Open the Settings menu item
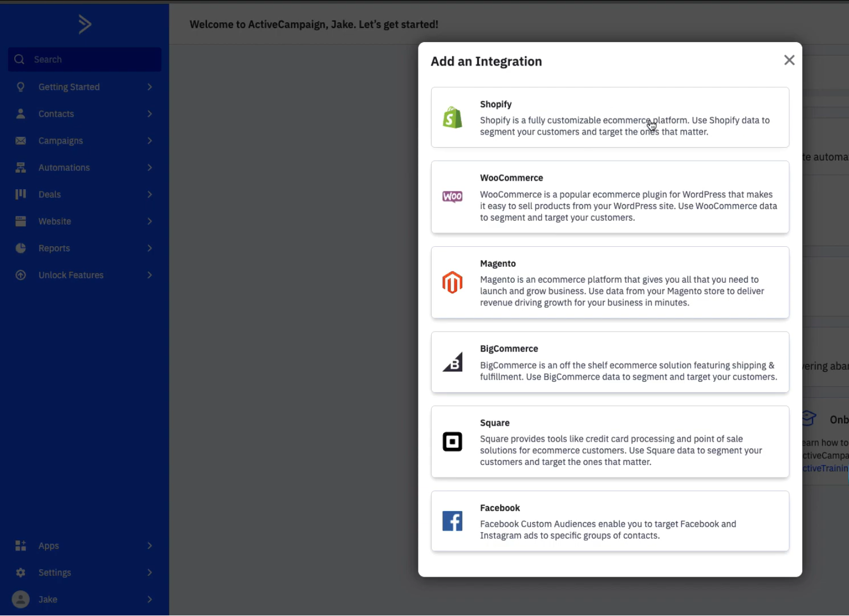849x616 pixels. point(84,572)
